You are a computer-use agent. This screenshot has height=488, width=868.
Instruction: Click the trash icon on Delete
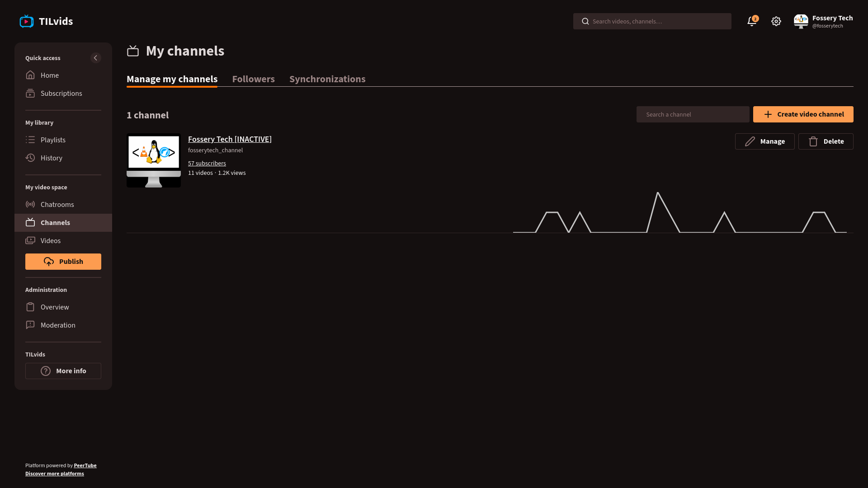point(813,141)
